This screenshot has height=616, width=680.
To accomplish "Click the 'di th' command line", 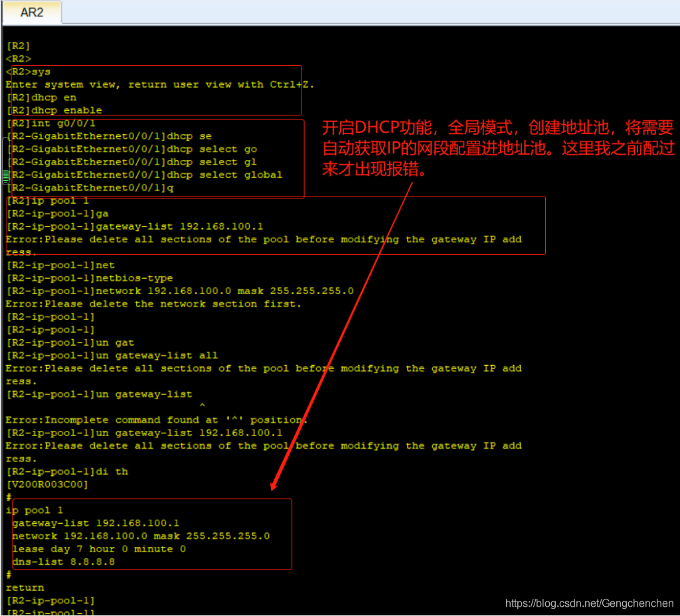I will (67, 472).
